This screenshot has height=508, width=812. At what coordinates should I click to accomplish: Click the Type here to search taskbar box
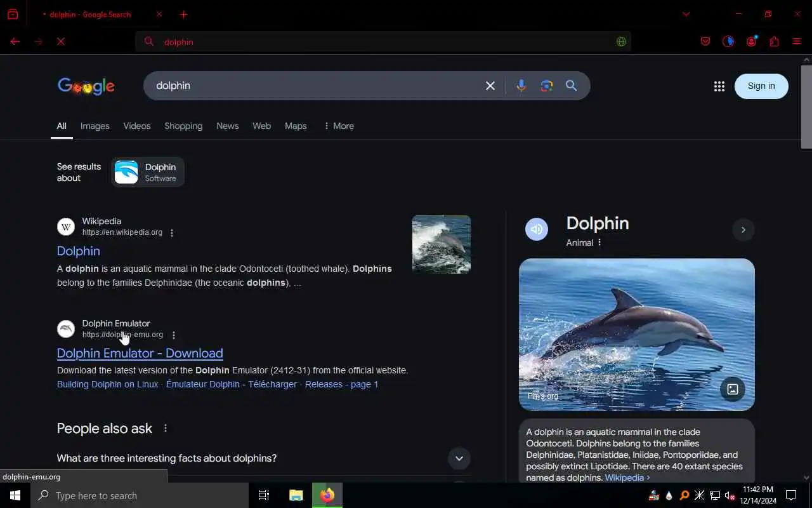[x=140, y=495]
